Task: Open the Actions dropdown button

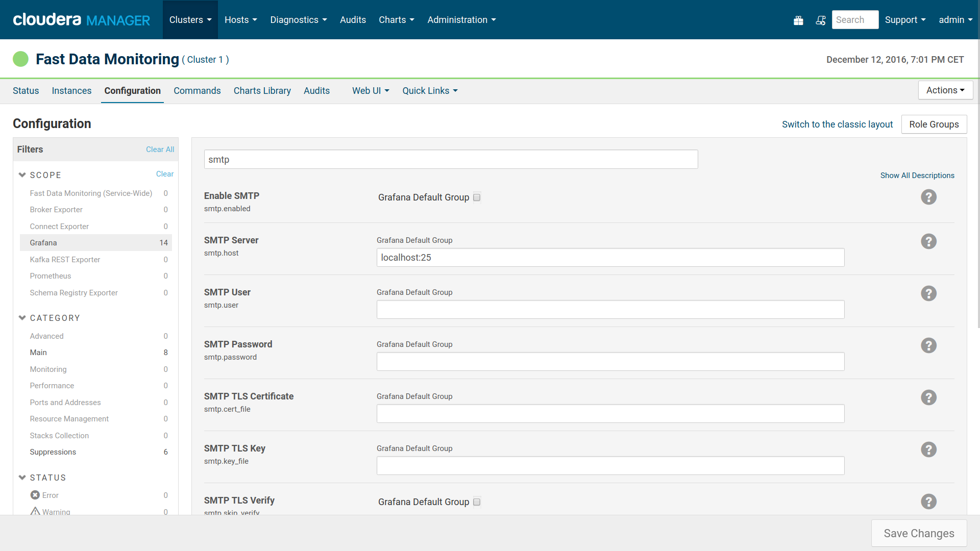Action: [945, 90]
